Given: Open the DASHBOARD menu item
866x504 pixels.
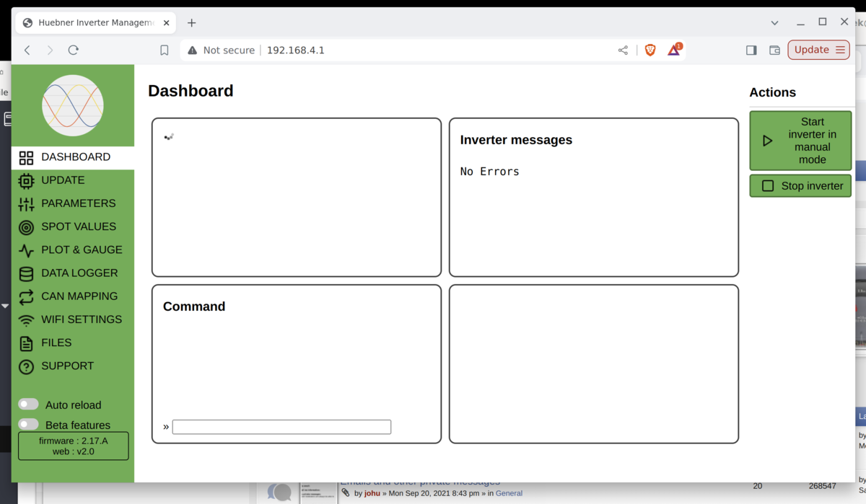Looking at the screenshot, I should point(73,157).
